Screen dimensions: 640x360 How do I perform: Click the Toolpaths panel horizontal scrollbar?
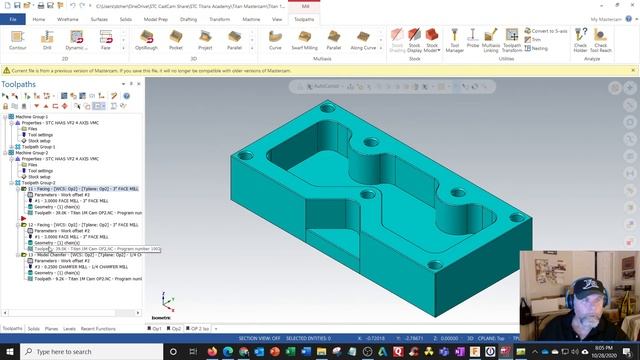71,313
